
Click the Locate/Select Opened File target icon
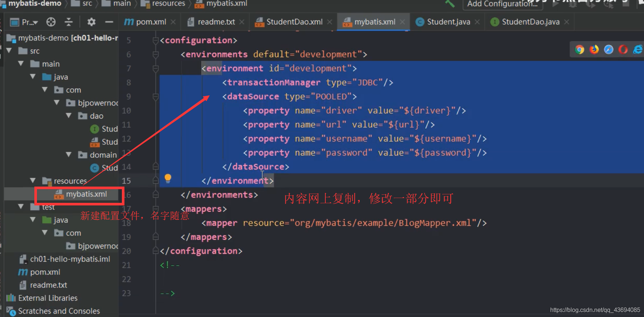tap(51, 22)
